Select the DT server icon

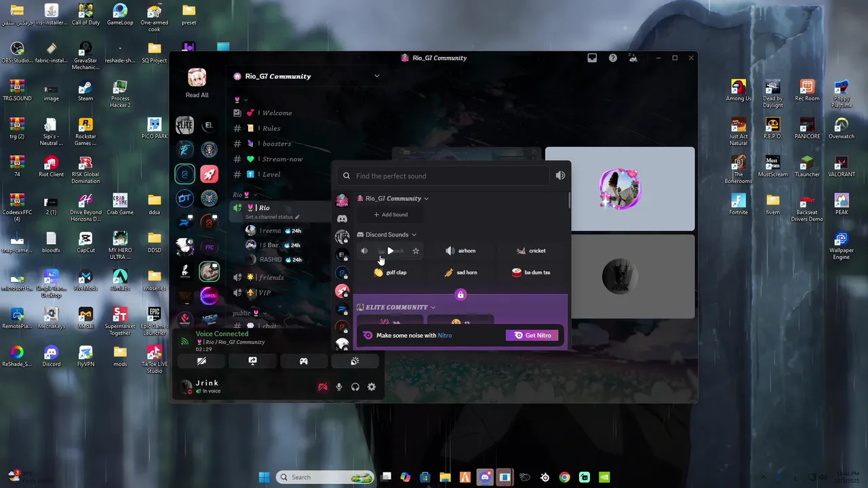[x=184, y=199]
